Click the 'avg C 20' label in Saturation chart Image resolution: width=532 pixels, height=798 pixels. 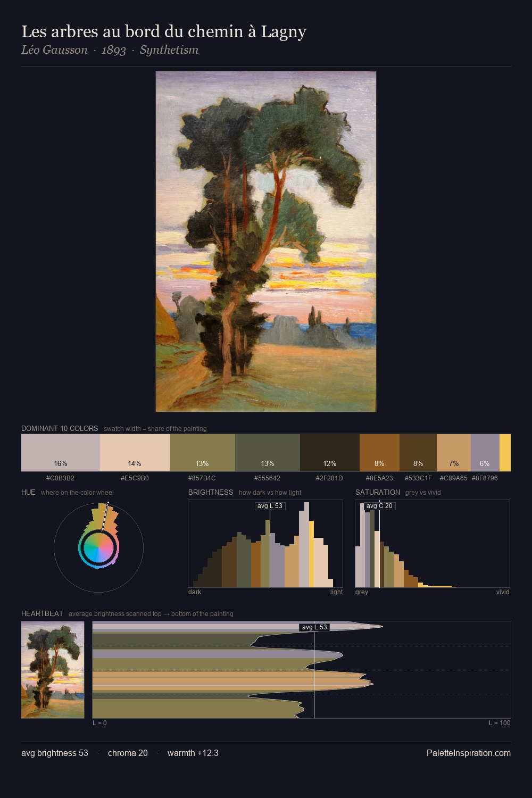pyautogui.click(x=379, y=506)
